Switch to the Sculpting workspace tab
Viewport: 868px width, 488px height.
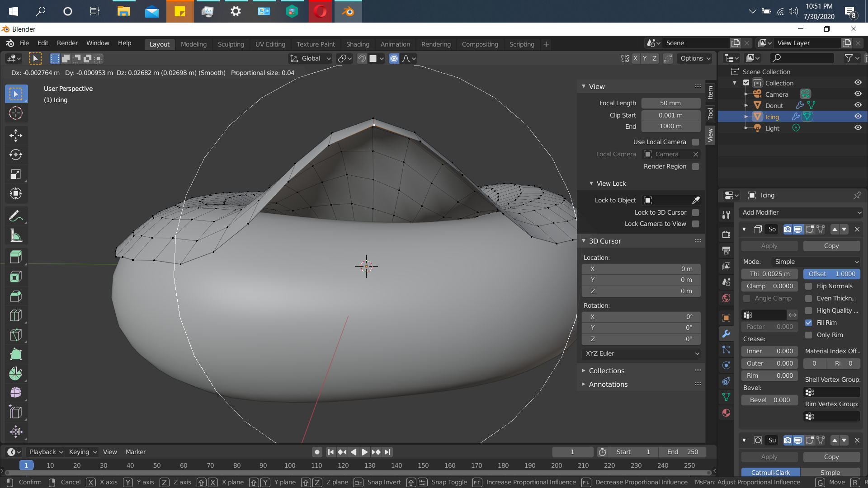pyautogui.click(x=231, y=44)
